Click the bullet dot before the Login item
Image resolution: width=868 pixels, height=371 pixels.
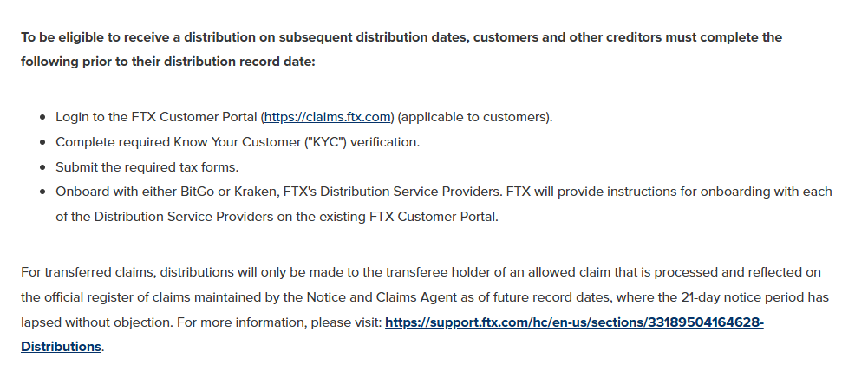pos(42,117)
